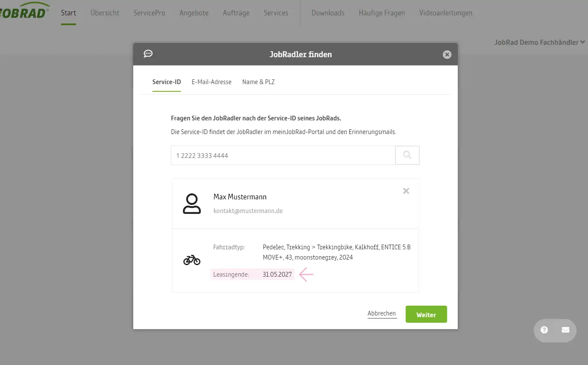
Task: Open the JobRad Demo Fachhändler account dropdown
Action: [539, 42]
